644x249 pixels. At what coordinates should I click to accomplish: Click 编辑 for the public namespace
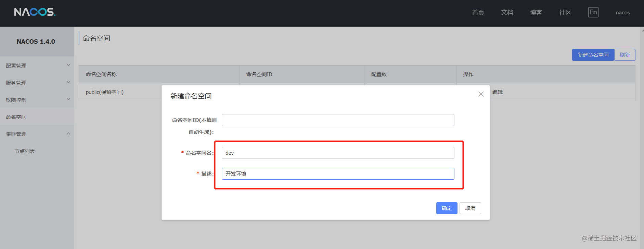(497, 92)
